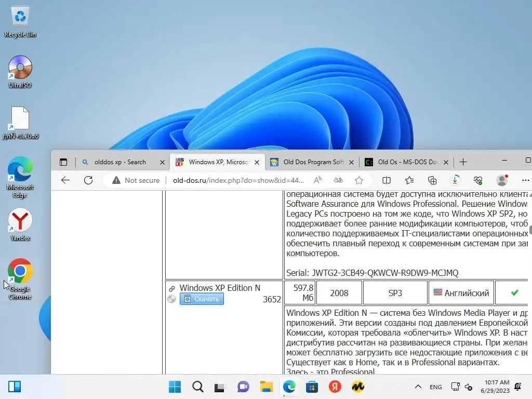Open browser essentials heart icon
532x399 pixels.
tap(478, 180)
